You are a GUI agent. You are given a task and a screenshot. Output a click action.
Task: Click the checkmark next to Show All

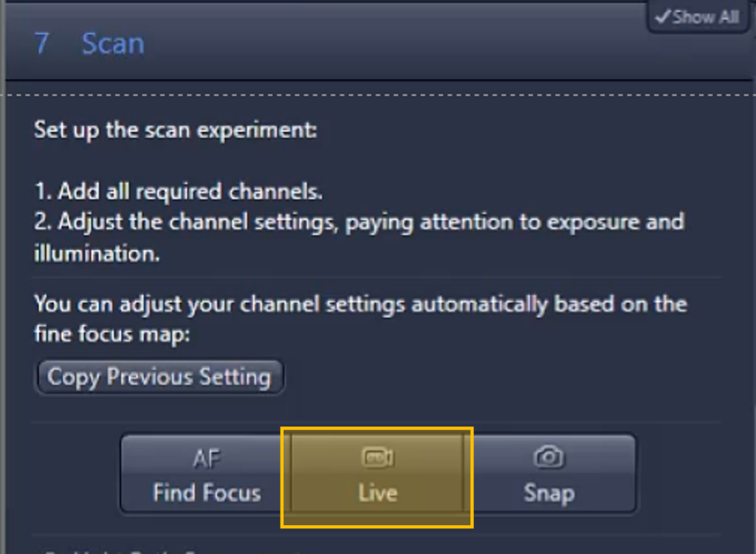[663, 17]
